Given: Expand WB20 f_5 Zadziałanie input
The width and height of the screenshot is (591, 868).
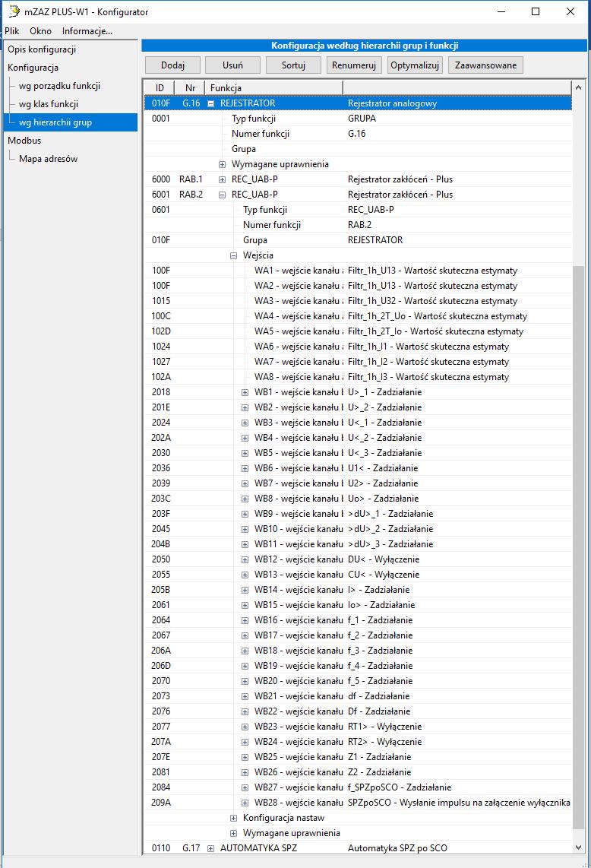Looking at the screenshot, I should (245, 682).
